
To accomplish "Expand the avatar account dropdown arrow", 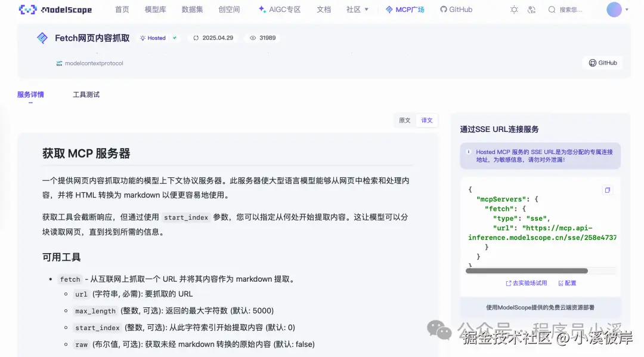I will [627, 10].
